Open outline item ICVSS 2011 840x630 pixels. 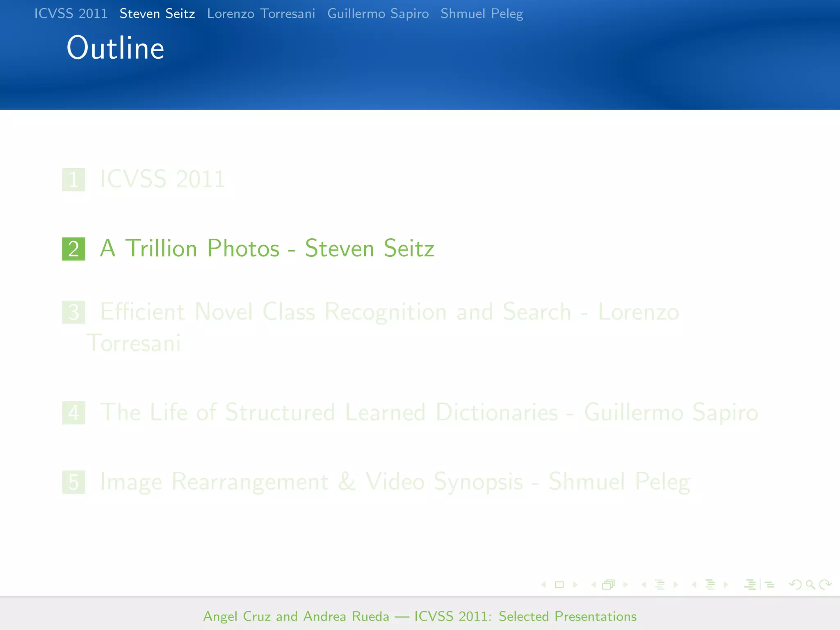tap(162, 179)
